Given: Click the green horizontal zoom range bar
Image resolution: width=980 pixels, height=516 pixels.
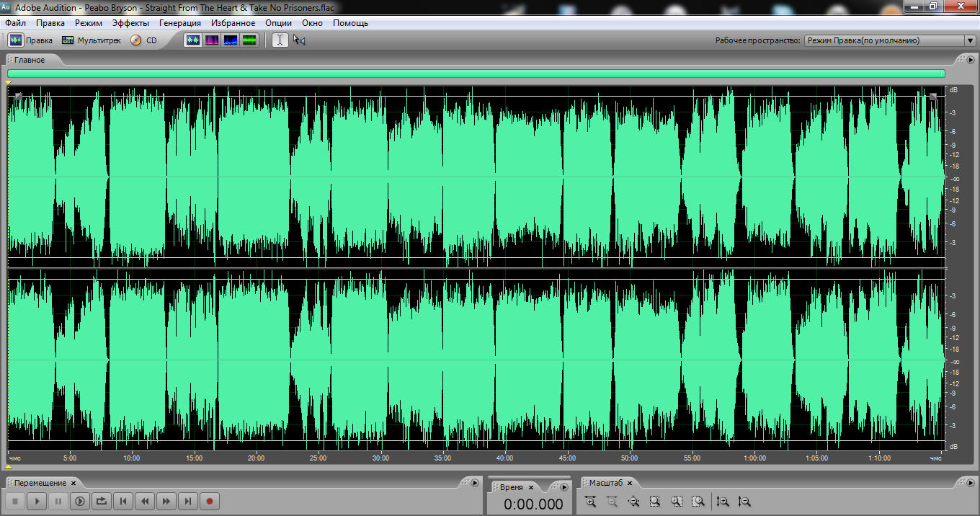Looking at the screenshot, I should tap(476, 74).
